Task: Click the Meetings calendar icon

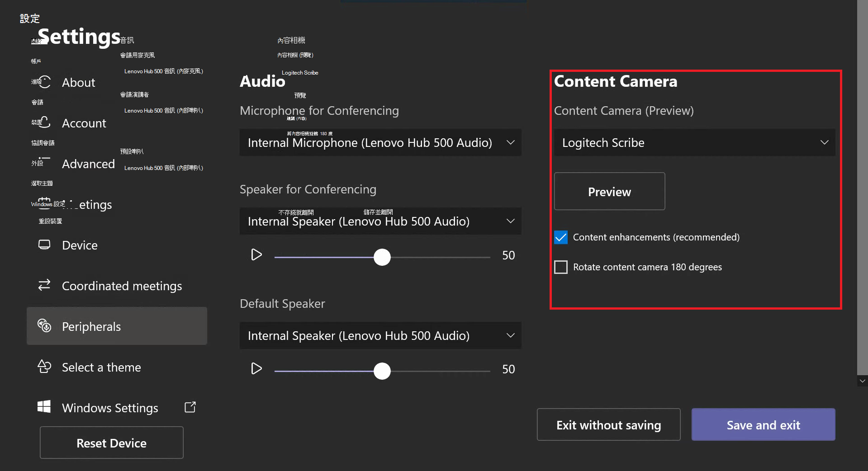Action: [44, 203]
